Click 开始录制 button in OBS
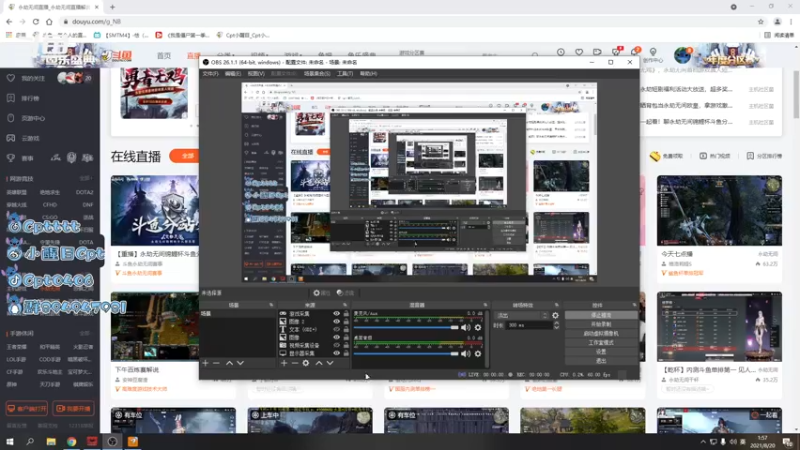Viewport: 800px width, 450px height. point(601,324)
